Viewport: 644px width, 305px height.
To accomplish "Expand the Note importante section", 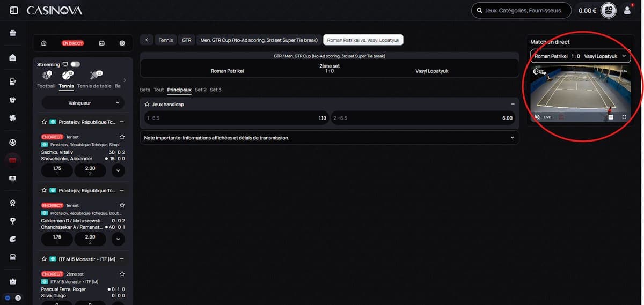I will coord(329,138).
